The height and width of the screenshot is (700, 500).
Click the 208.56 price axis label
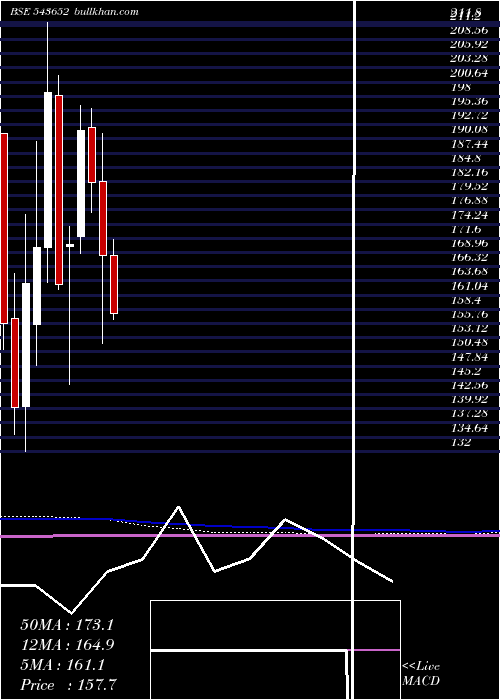(469, 30)
